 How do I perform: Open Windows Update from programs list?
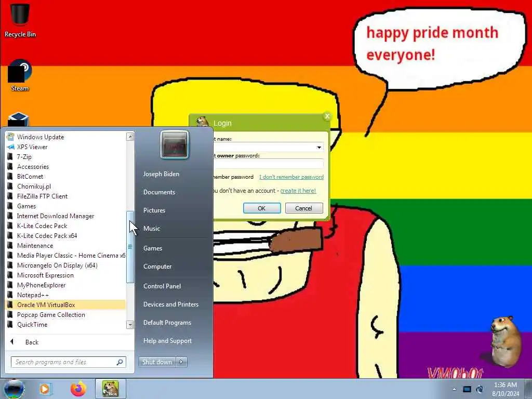coord(66,137)
